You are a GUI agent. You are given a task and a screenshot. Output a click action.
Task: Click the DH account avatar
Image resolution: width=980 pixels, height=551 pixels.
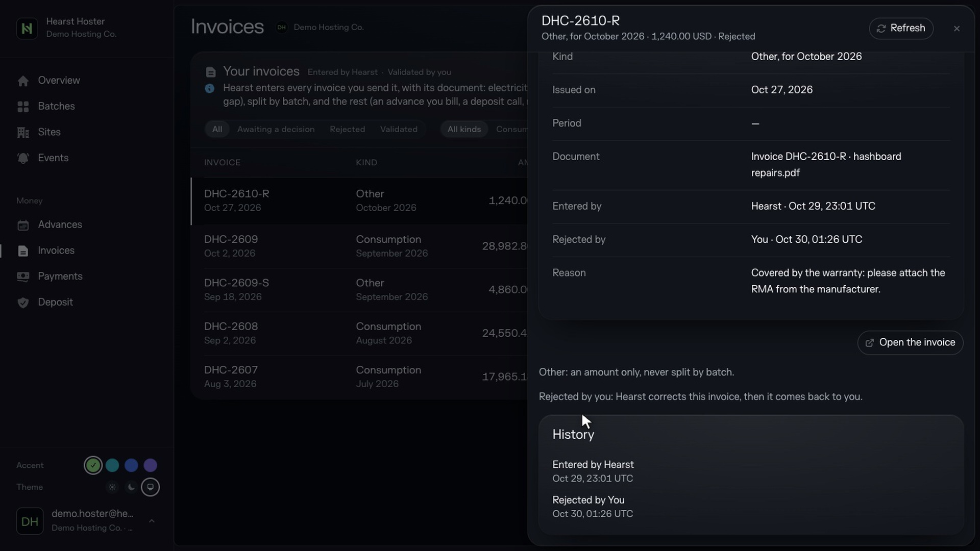pyautogui.click(x=30, y=521)
